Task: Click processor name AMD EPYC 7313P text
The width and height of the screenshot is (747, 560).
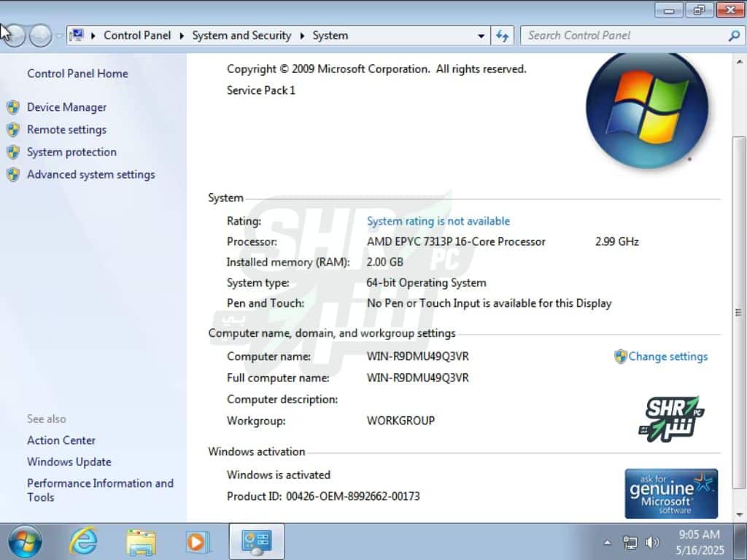Action: 456,241
